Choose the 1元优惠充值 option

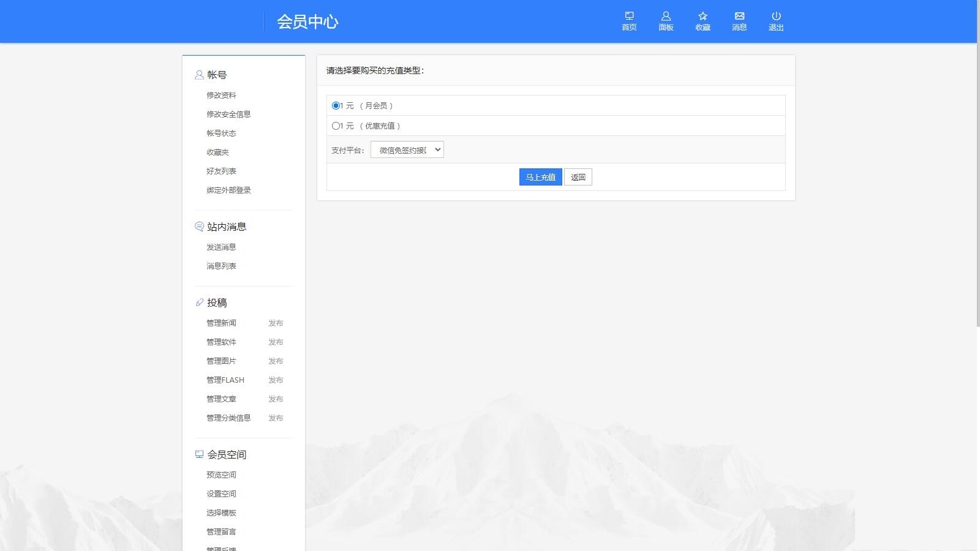click(x=335, y=126)
